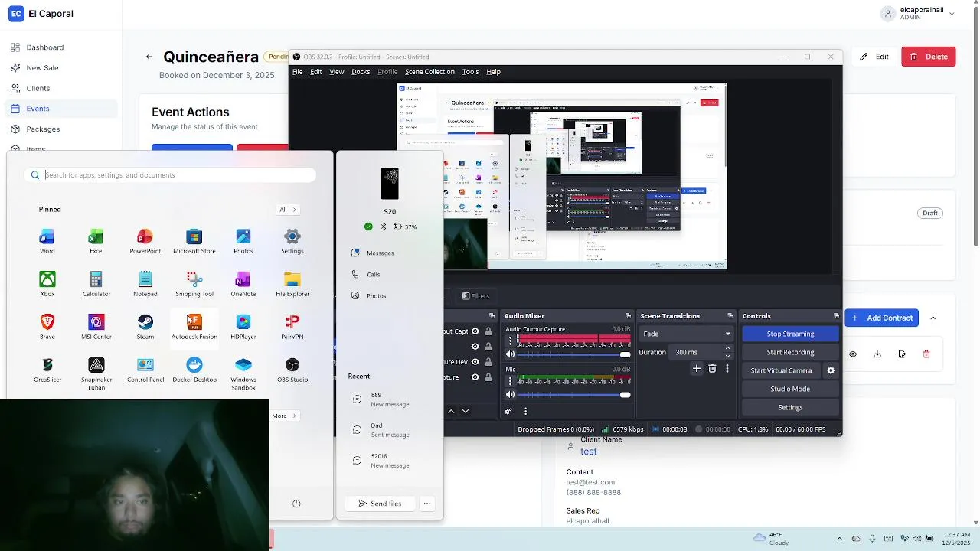Screen dimensions: 980x551
Task: Delete the contract with red trash icon
Action: [x=926, y=354]
